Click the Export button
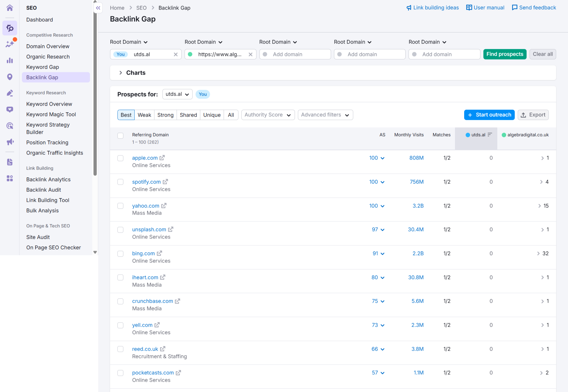Image resolution: width=568 pixels, height=392 pixels. click(533, 115)
